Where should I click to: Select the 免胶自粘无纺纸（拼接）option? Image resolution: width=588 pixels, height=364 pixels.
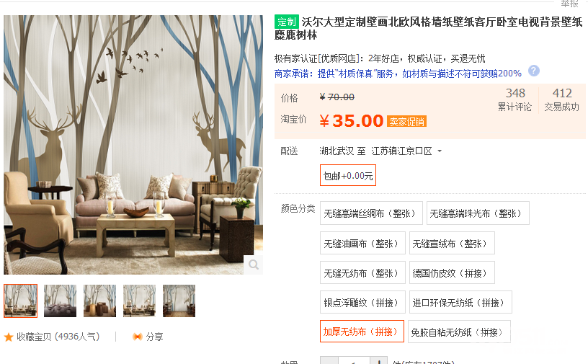pos(460,332)
